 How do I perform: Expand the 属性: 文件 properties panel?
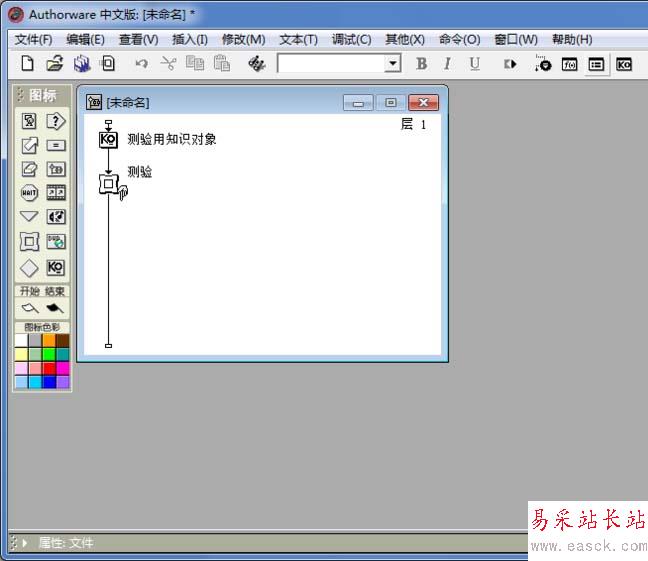click(x=24, y=542)
